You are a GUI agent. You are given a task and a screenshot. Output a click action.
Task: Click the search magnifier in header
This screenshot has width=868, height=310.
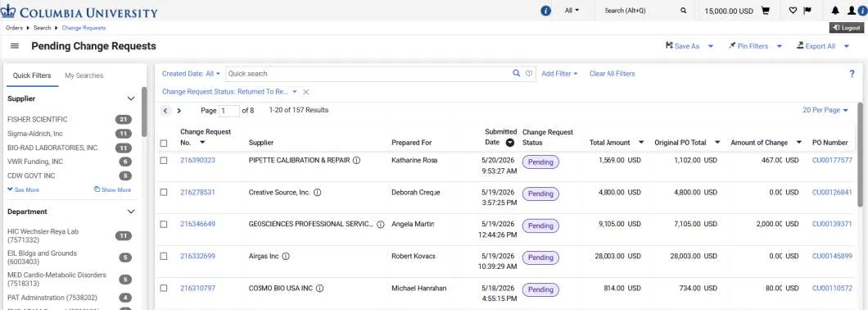click(684, 11)
